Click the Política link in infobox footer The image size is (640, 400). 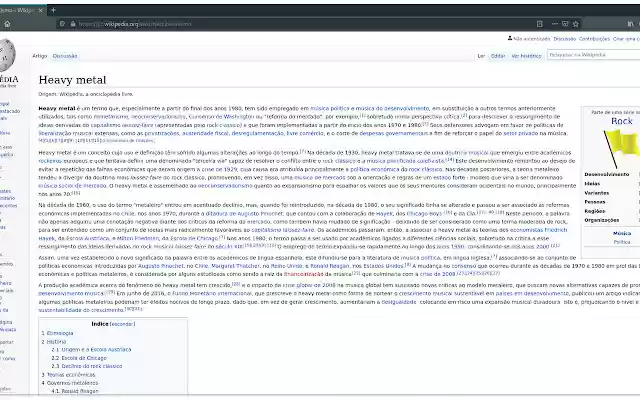(622, 242)
